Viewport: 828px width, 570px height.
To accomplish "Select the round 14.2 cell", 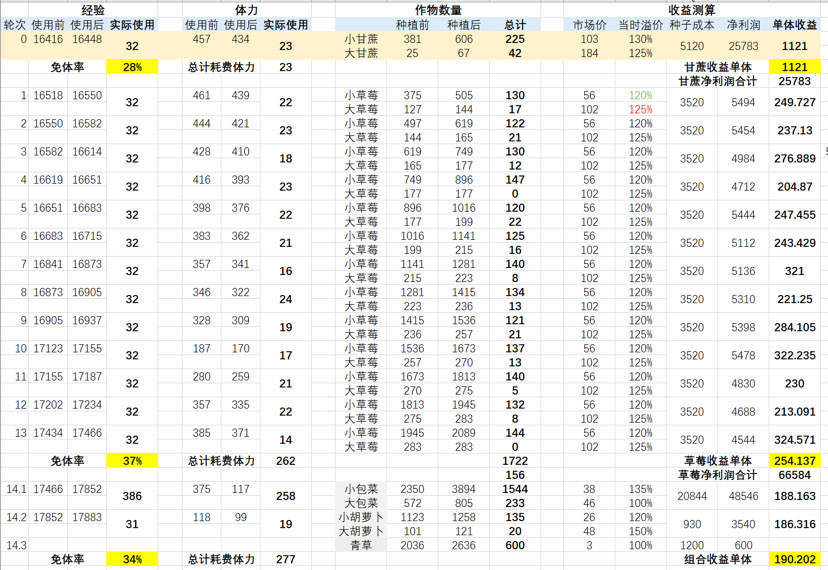I will click(x=16, y=517).
